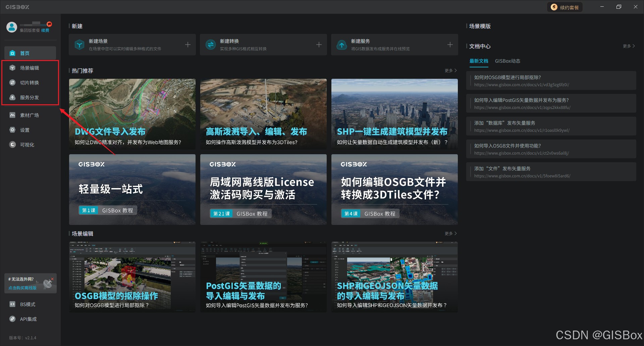Open 素材广场 sidebar icon
This screenshot has width=644, height=346.
[x=12, y=115]
